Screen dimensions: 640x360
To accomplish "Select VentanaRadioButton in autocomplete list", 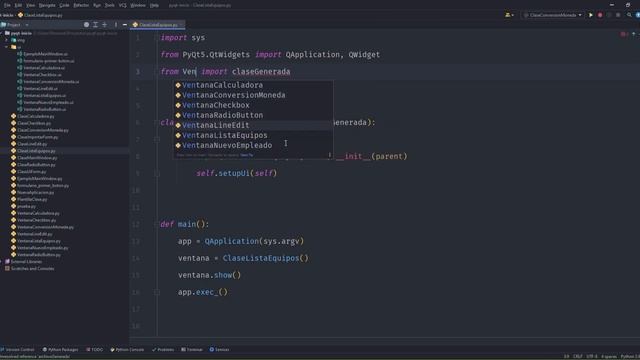I will point(253,115).
